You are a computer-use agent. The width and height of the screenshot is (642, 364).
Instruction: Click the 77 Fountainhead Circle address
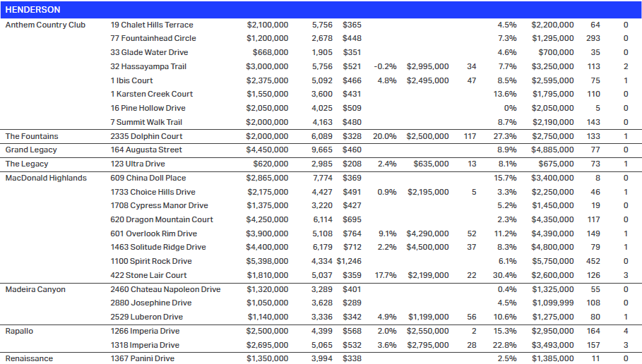(153, 38)
